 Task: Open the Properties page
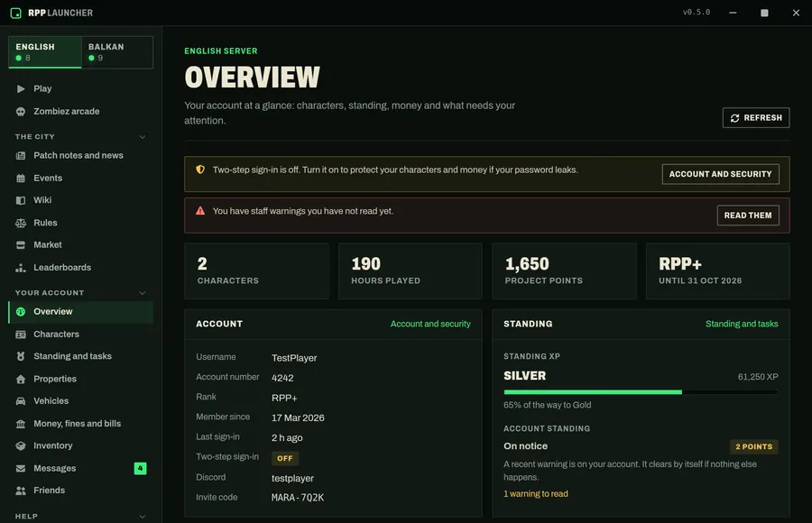click(x=81, y=379)
